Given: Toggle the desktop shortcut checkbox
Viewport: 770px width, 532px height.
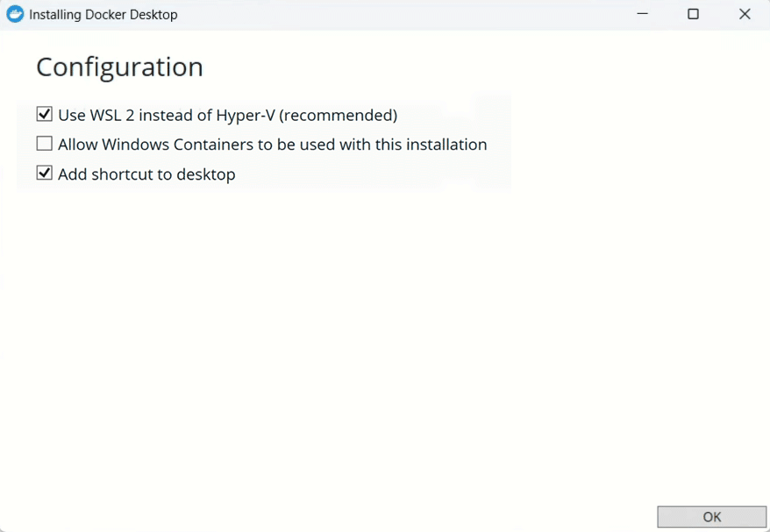Looking at the screenshot, I should coord(44,173).
